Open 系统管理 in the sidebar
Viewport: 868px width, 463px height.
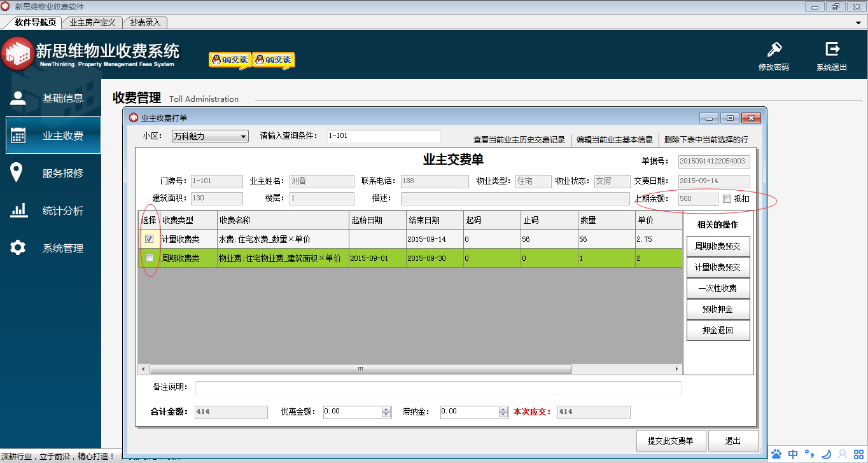tap(53, 248)
